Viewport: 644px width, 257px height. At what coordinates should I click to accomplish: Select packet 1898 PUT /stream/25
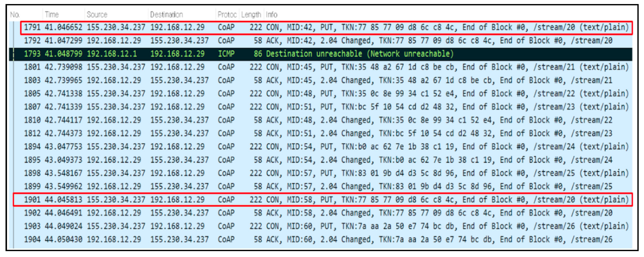325,173
